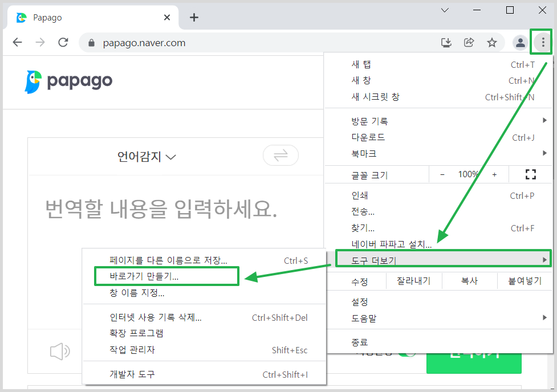Viewport: 557px width, 392px height.
Task: Reload the Papago page
Action: pos(63,43)
